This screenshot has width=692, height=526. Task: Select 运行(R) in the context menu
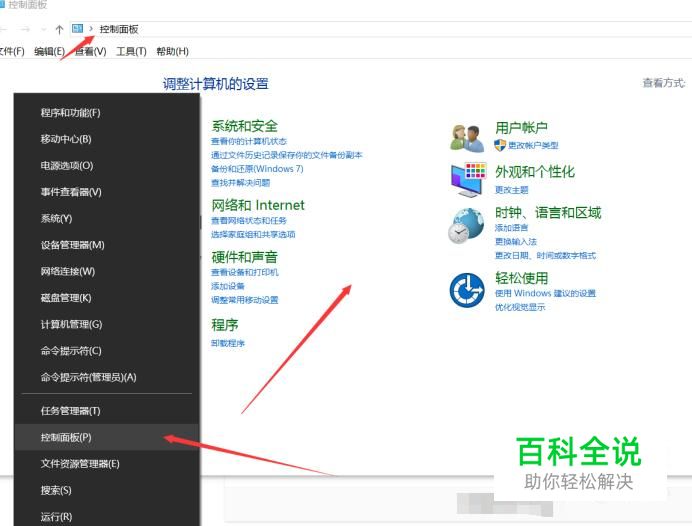point(107,516)
